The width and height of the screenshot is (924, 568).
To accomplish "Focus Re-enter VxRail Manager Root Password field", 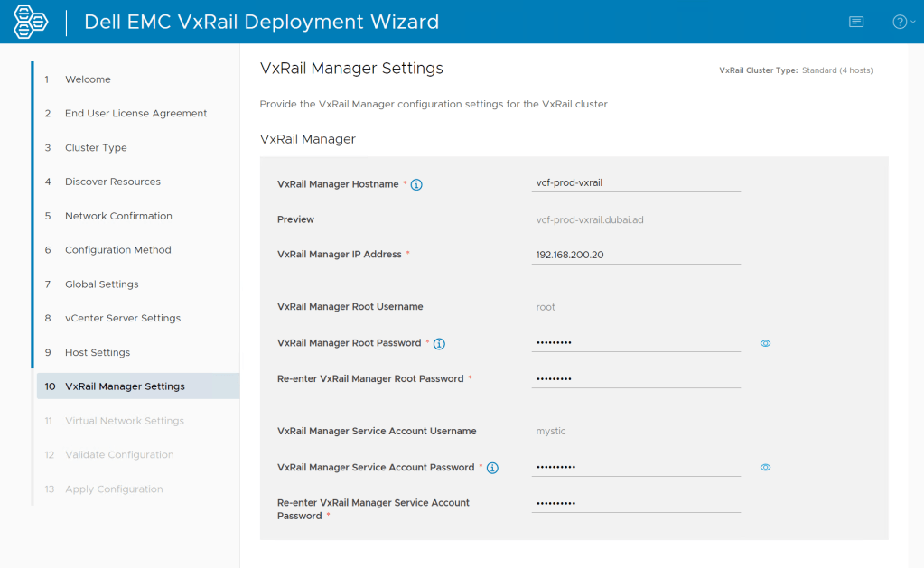I will [x=636, y=379].
